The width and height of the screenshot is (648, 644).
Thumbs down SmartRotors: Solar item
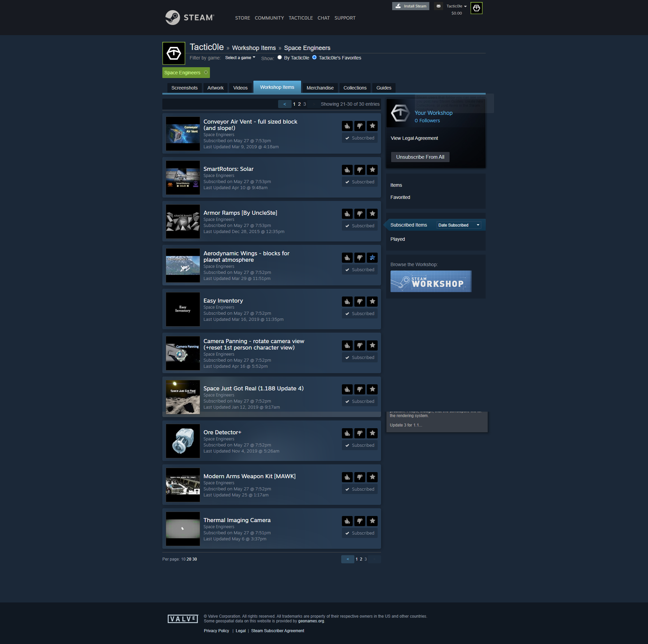point(359,170)
